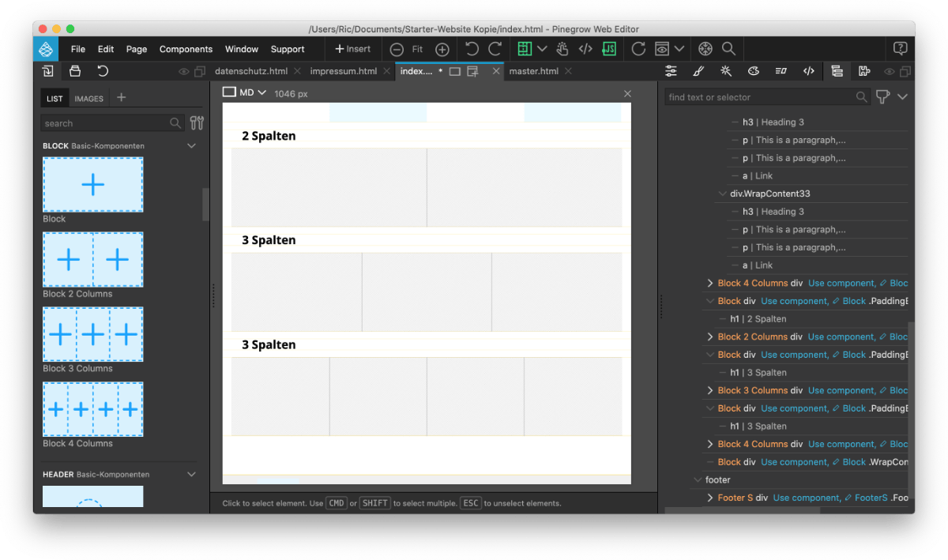The image size is (948, 560).
Task: Expand the Block 2 Columns tree node
Action: [710, 337]
